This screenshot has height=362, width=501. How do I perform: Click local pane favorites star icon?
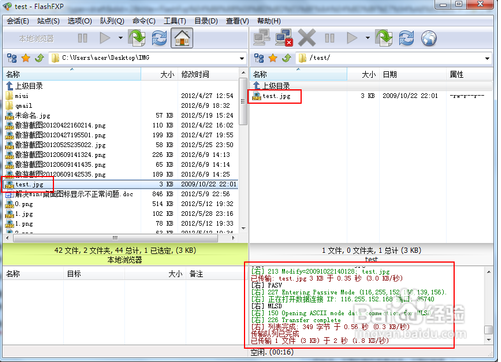26,58
